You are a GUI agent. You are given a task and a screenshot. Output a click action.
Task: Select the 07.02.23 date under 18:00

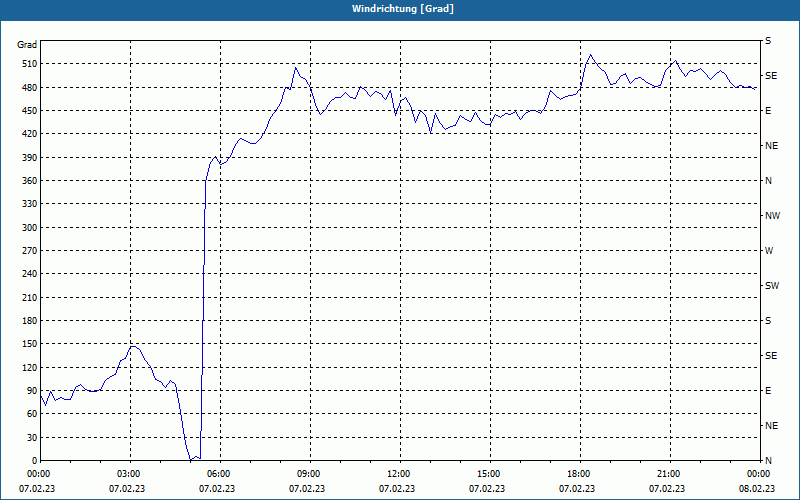point(577,489)
